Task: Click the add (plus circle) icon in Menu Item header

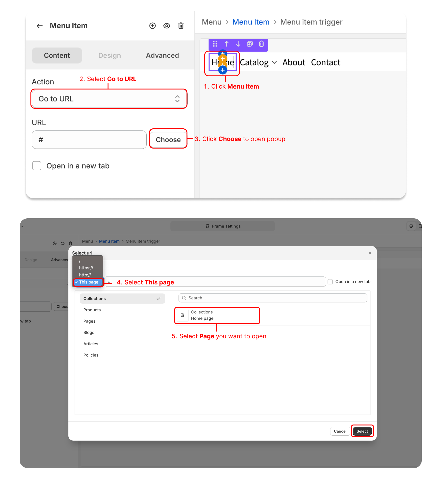Action: (153, 26)
